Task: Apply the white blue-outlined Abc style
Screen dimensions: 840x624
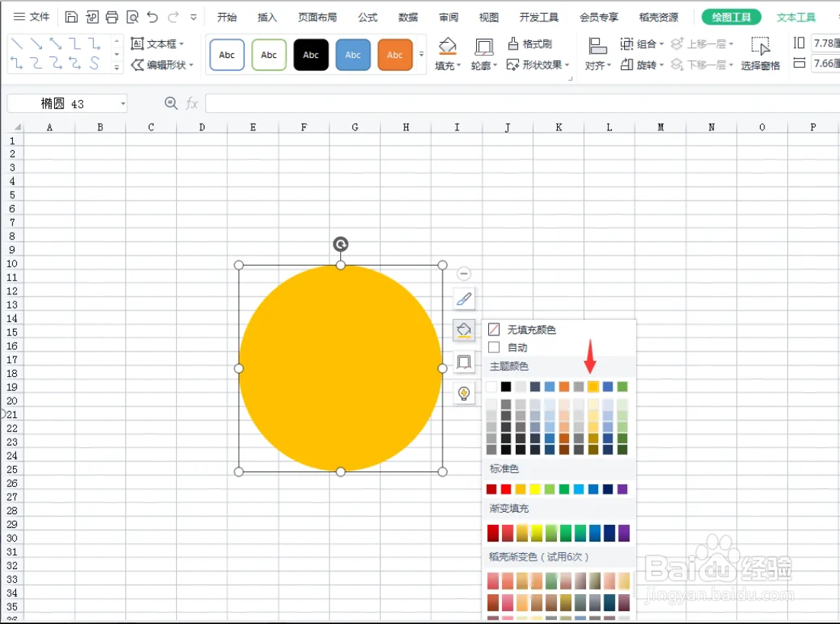Action: [x=227, y=55]
